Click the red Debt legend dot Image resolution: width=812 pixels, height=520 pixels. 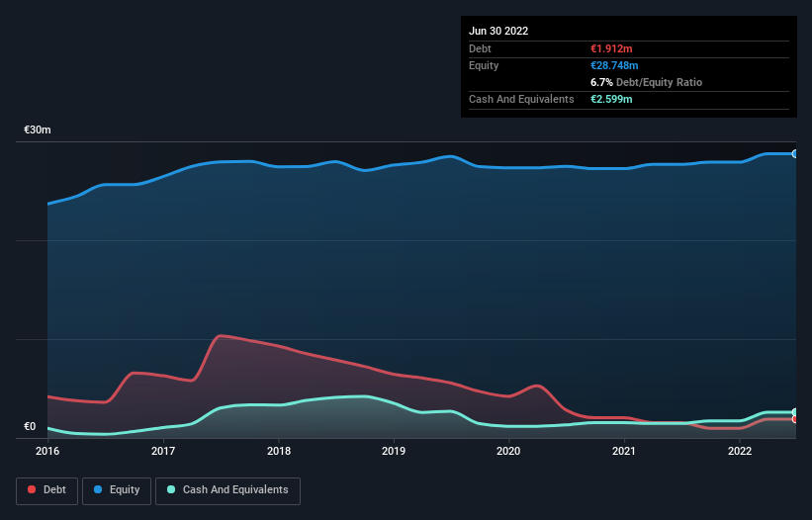32,489
